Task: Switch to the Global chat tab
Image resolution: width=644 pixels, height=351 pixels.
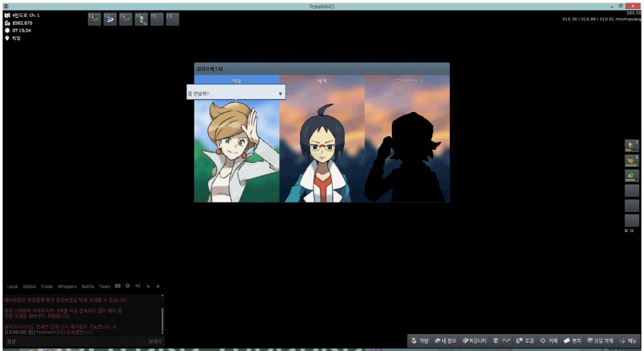Action: [x=30, y=286]
